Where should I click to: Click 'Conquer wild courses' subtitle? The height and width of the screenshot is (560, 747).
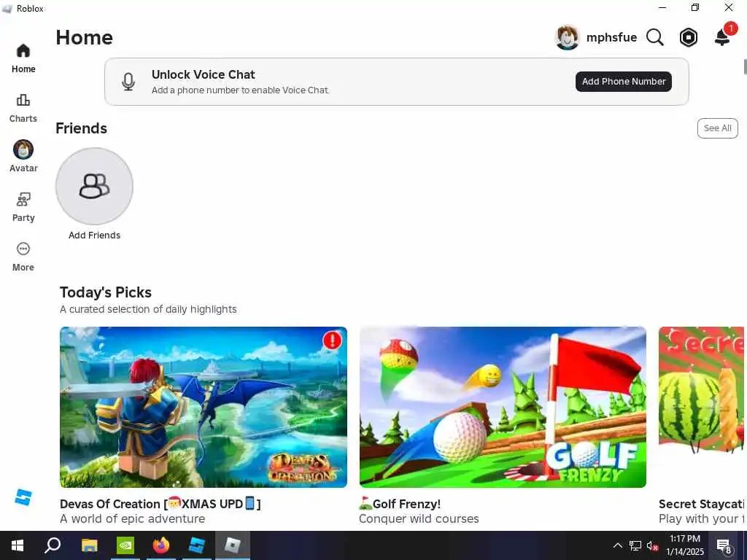[x=419, y=518]
